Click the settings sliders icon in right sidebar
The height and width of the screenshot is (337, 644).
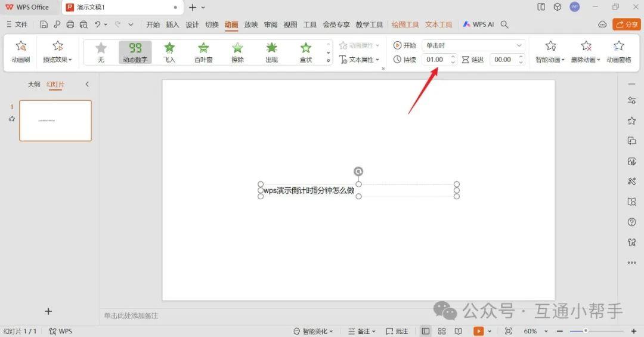(x=631, y=100)
